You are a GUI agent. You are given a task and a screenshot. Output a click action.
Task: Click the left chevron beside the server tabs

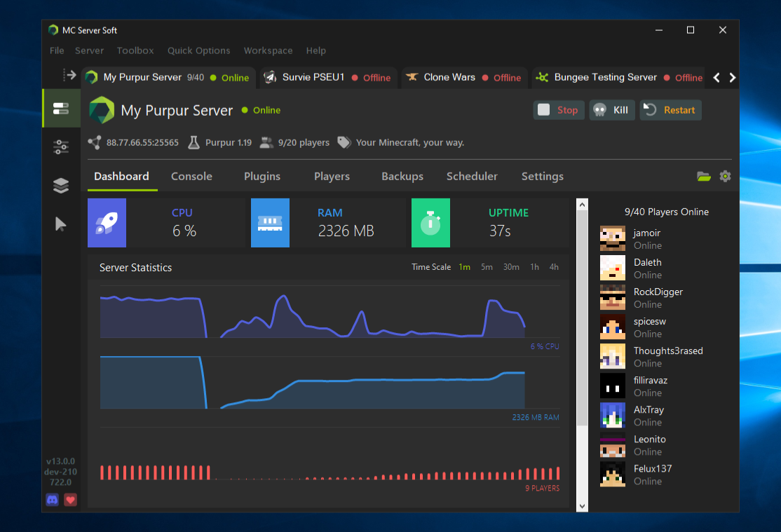[717, 78]
